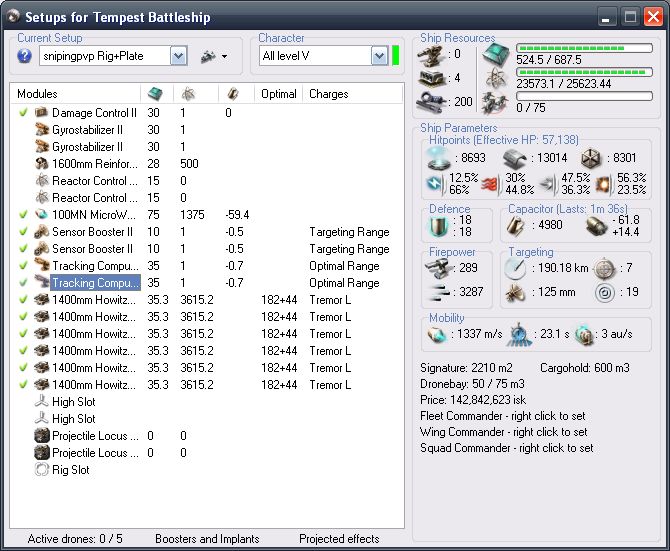Open the Boosters and Implants tab
This screenshot has height=551, width=670.
(x=206, y=539)
